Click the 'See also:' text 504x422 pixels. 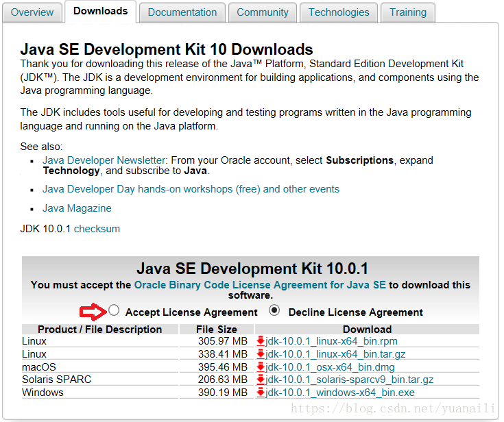coord(41,147)
